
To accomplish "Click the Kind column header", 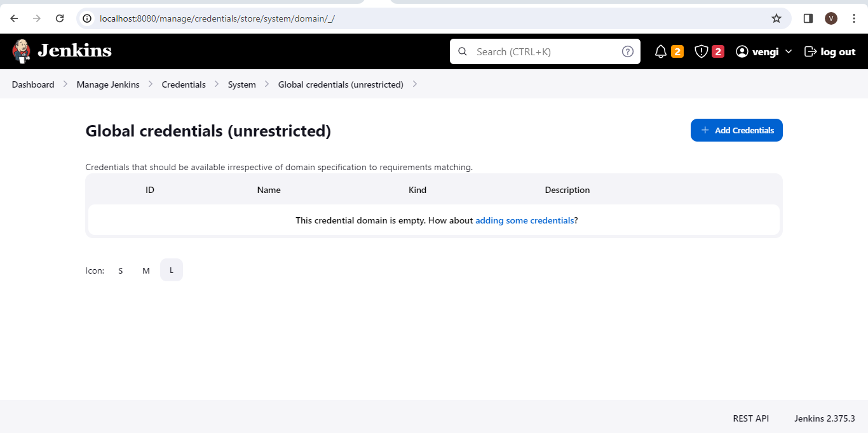I will 417,190.
